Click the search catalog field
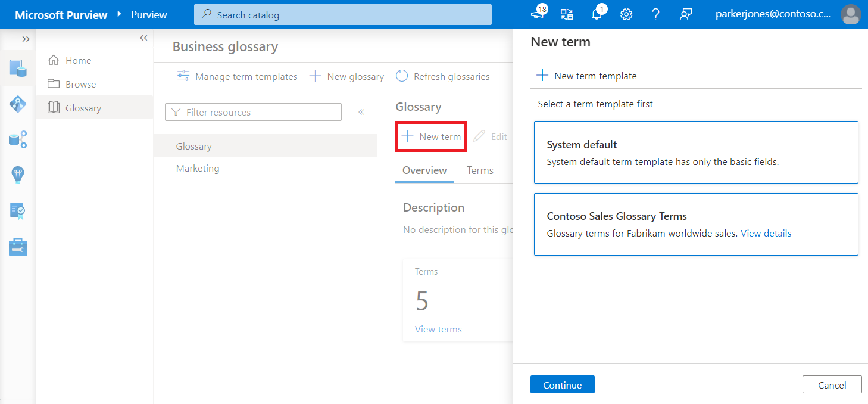Image resolution: width=868 pixels, height=404 pixels. 342,14
